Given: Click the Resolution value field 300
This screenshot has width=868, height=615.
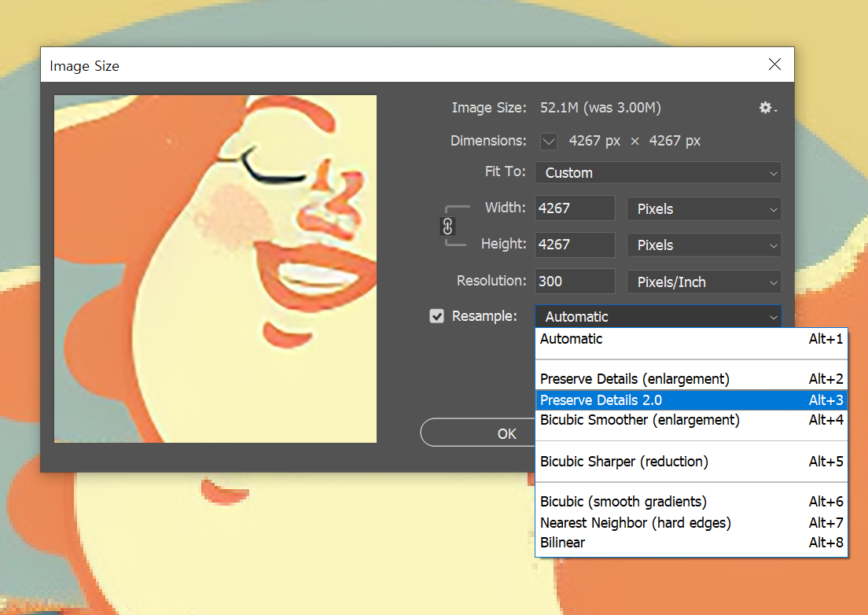Looking at the screenshot, I should point(575,282).
